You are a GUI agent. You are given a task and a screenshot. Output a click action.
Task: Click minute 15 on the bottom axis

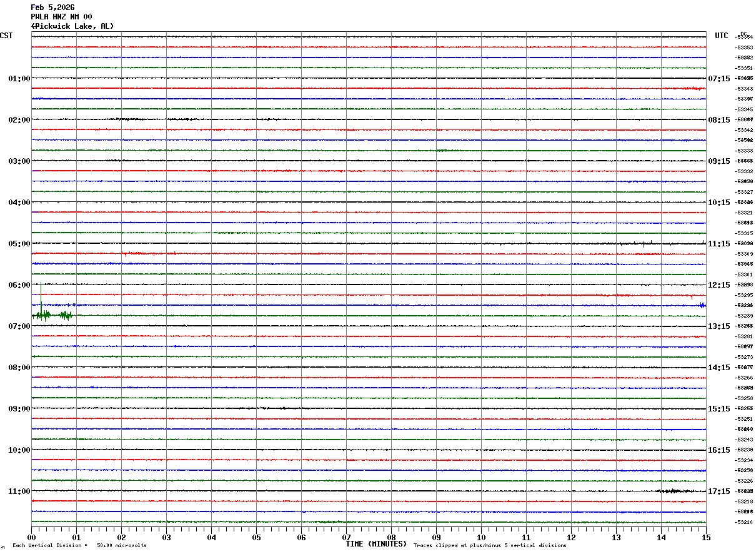pos(705,537)
